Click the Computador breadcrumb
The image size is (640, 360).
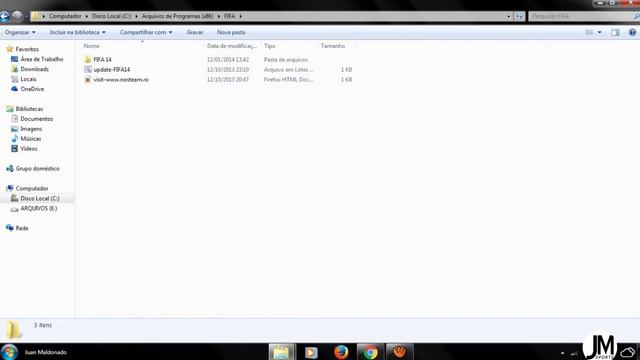[65, 16]
